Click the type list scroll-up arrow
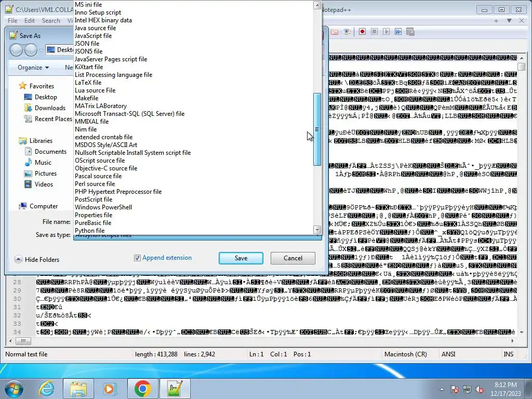 317,5
